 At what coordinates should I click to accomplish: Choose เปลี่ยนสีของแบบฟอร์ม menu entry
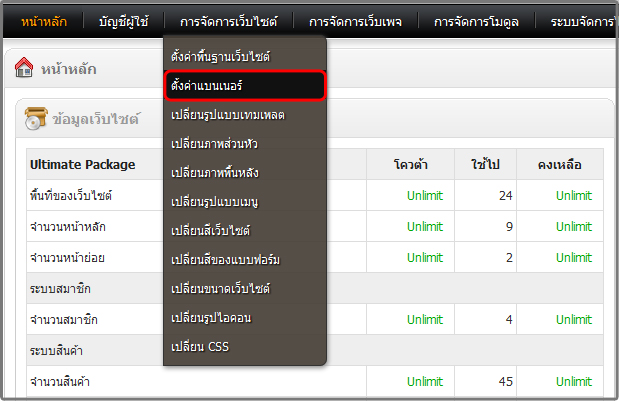(x=245, y=259)
